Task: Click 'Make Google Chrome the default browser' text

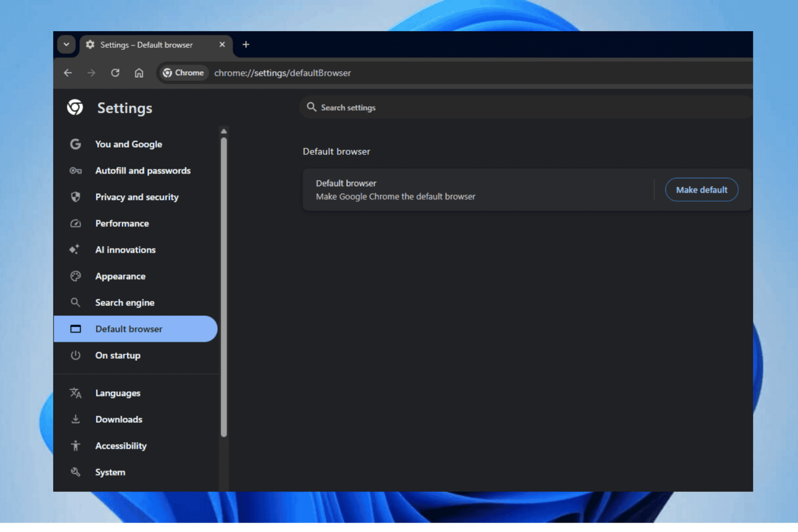Action: coord(395,197)
